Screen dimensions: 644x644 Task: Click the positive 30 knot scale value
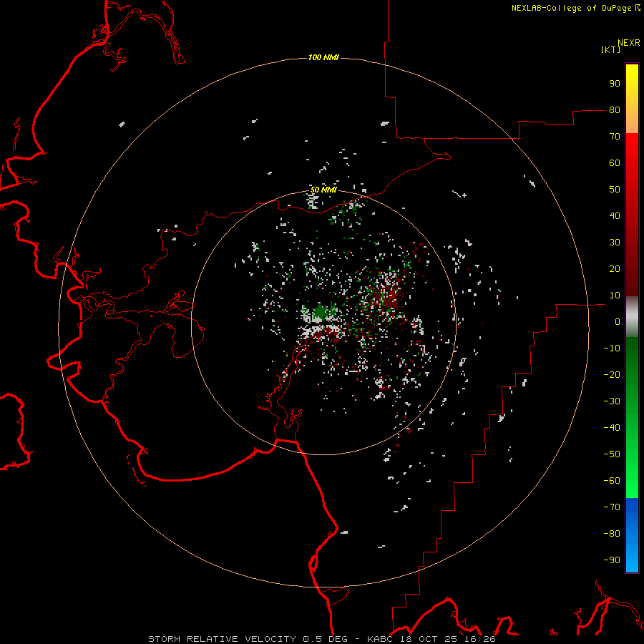coord(615,243)
